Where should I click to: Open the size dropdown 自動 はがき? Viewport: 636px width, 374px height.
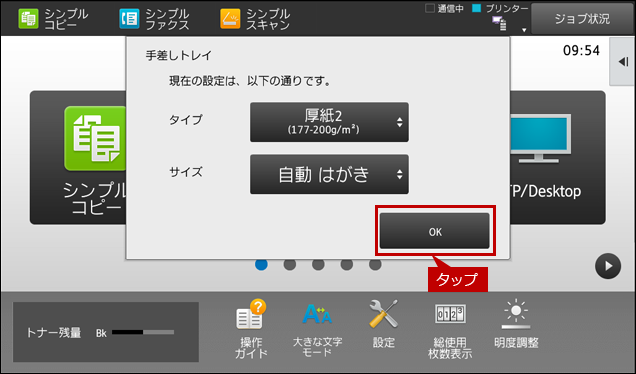coord(329,174)
